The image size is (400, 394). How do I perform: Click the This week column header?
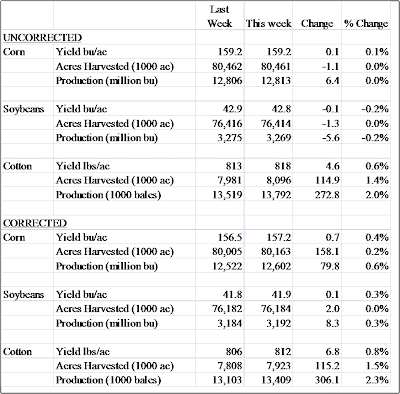pos(268,24)
